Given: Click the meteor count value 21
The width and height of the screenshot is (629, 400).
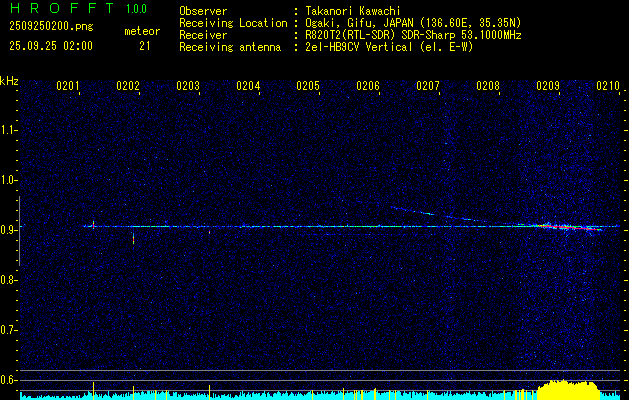Looking at the screenshot, I should [144, 46].
